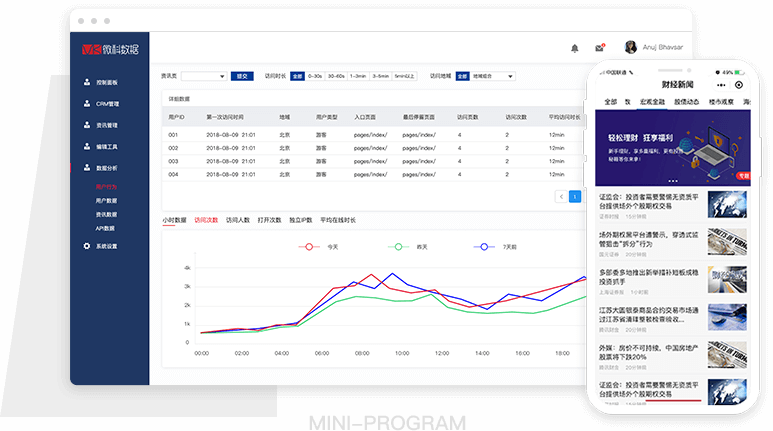Image resolution: width=773 pixels, height=431 pixels.
Task: Open the mail envelope icon with badge
Action: (x=599, y=47)
